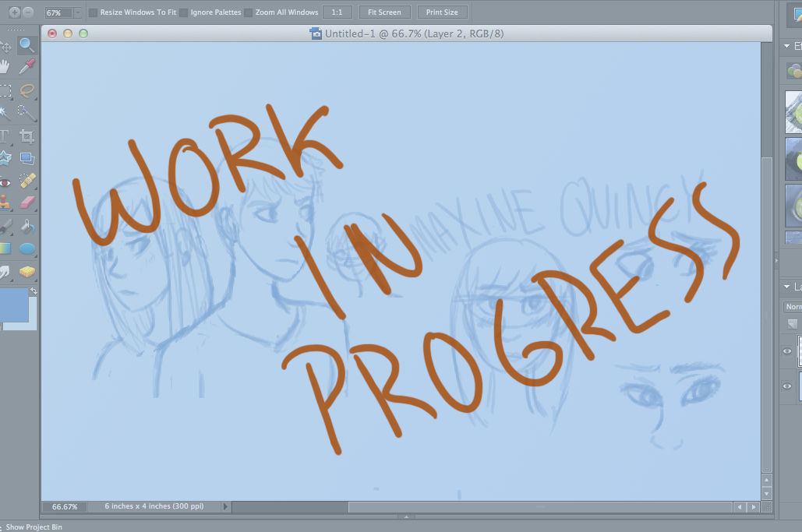Click the foreground color swatch
This screenshot has height=532, width=802.
tap(13, 305)
